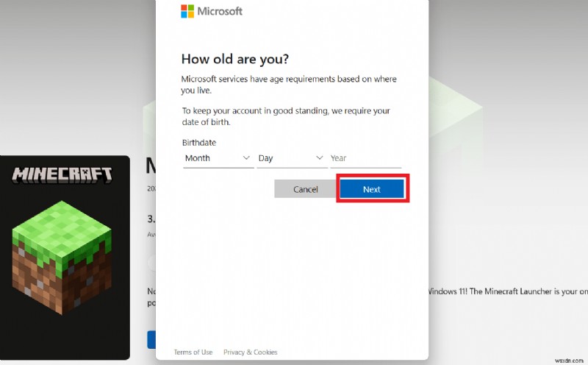Open the Day dropdown
Screen dimensions: 588x365
[x=291, y=158]
